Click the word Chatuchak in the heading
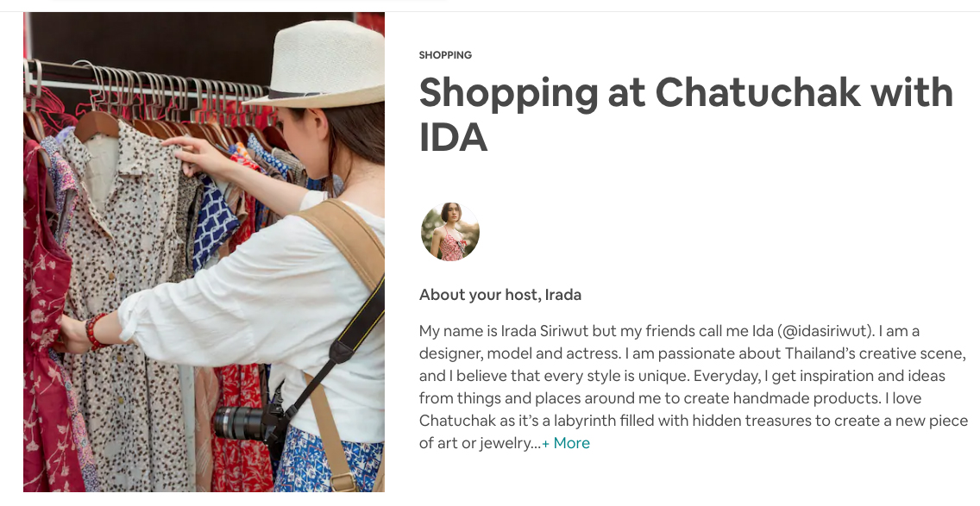 pyautogui.click(x=757, y=92)
